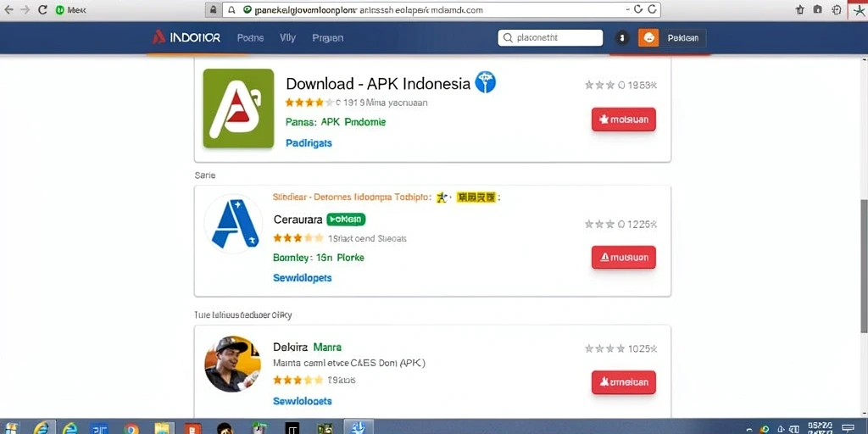Click the padlock icon left of the address bar
This screenshot has height=434, width=868.
point(213,10)
